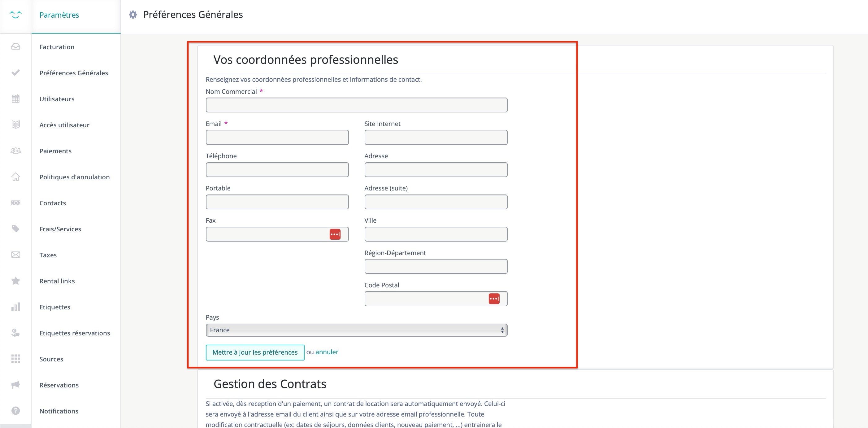Click the bar chart sidebar icon
Viewport: 868px width, 428px height.
click(x=15, y=307)
